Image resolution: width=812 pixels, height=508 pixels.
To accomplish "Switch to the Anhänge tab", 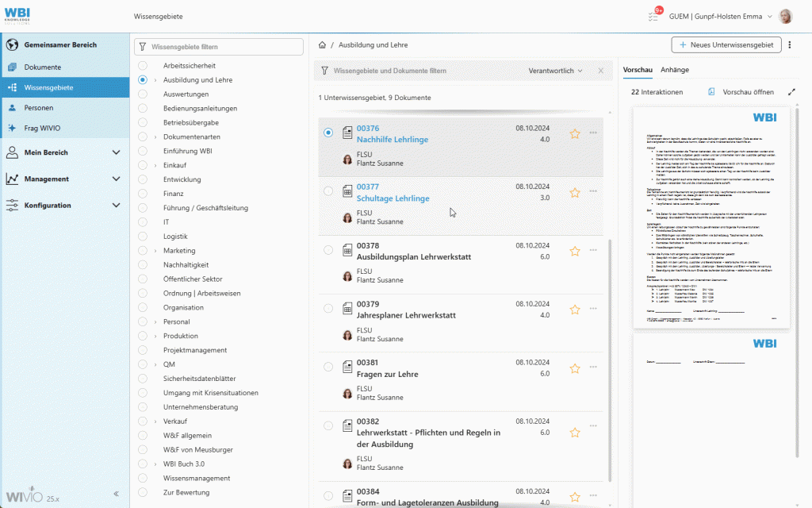I will [x=675, y=70].
